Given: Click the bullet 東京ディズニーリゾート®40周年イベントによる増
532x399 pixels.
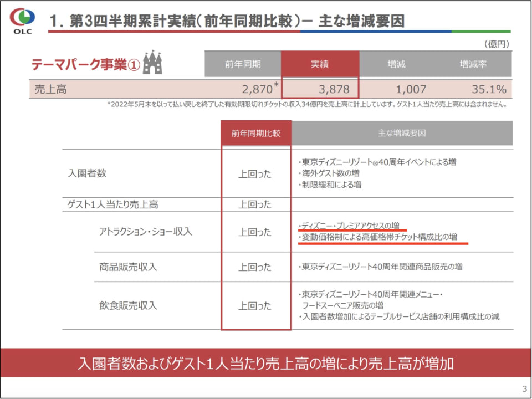Looking at the screenshot, I should [377, 162].
